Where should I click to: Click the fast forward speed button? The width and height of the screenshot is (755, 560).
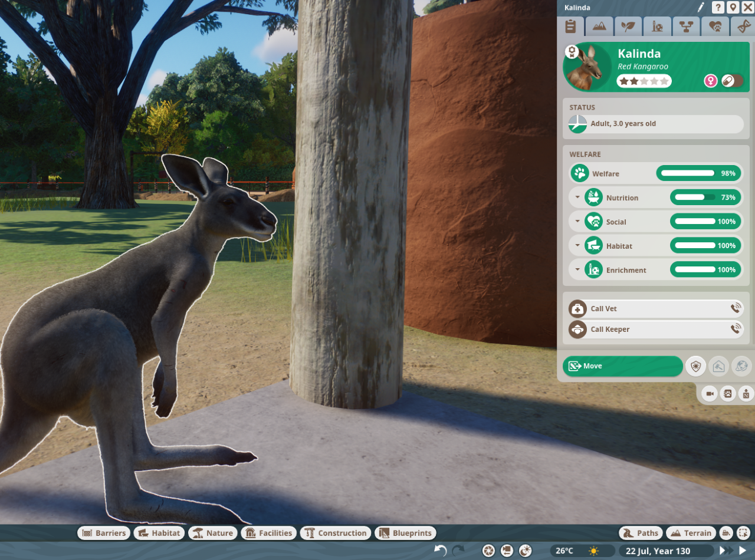click(726, 551)
